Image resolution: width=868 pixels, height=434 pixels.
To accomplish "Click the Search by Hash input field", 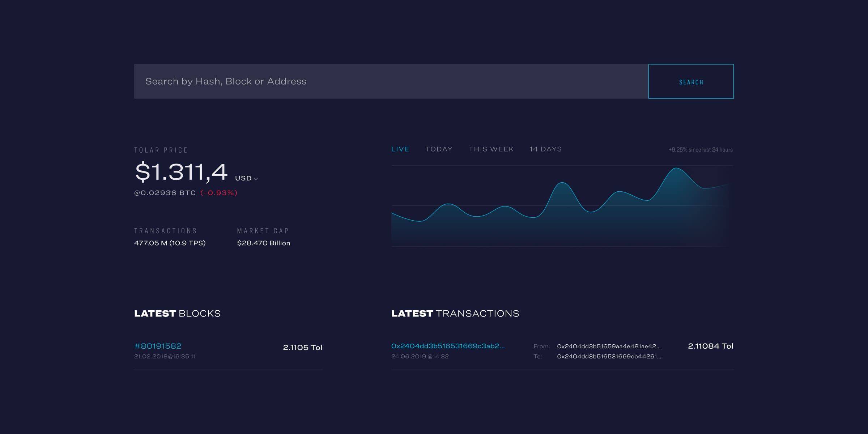I will [x=391, y=81].
